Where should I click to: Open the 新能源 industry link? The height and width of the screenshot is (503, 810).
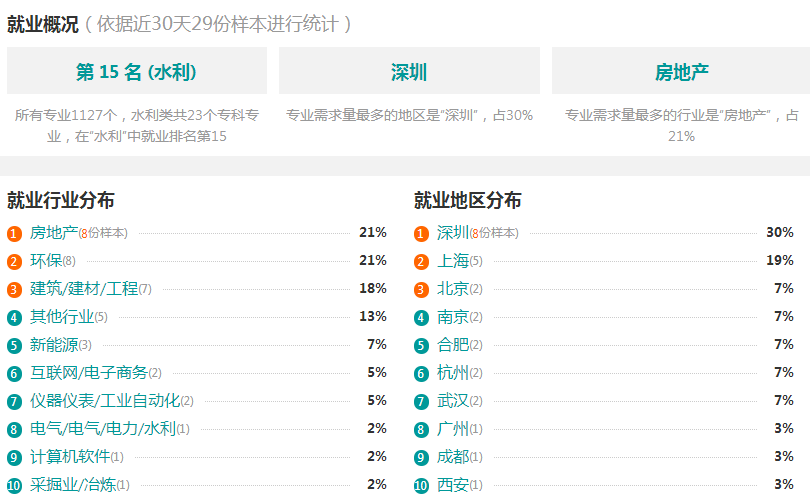pos(54,344)
